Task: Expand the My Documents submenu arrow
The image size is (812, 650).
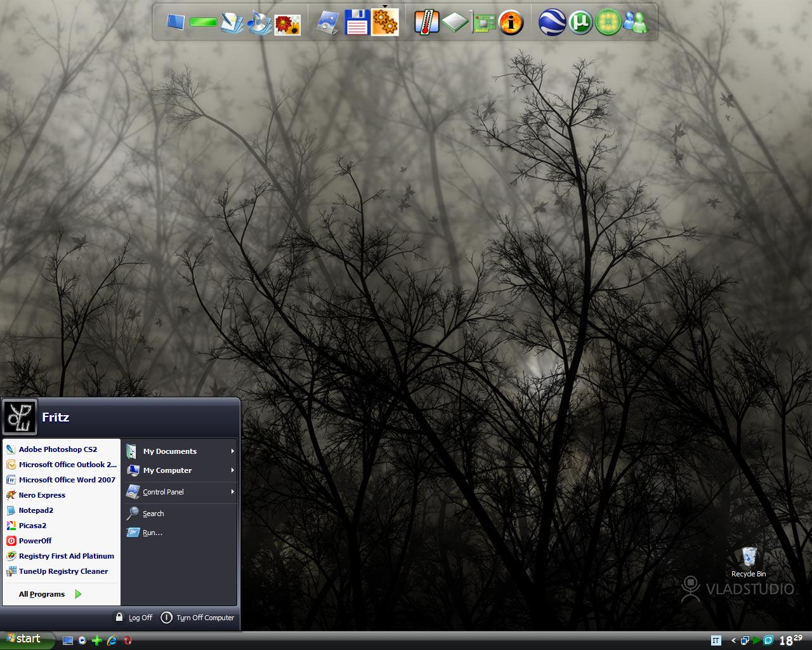Action: pyautogui.click(x=233, y=451)
